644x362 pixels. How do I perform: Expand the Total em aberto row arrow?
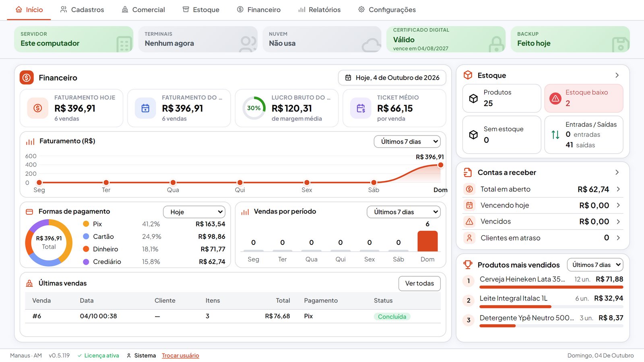pyautogui.click(x=618, y=189)
